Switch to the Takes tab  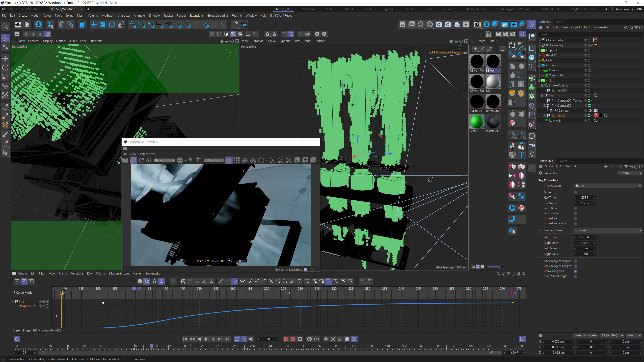(559, 22)
